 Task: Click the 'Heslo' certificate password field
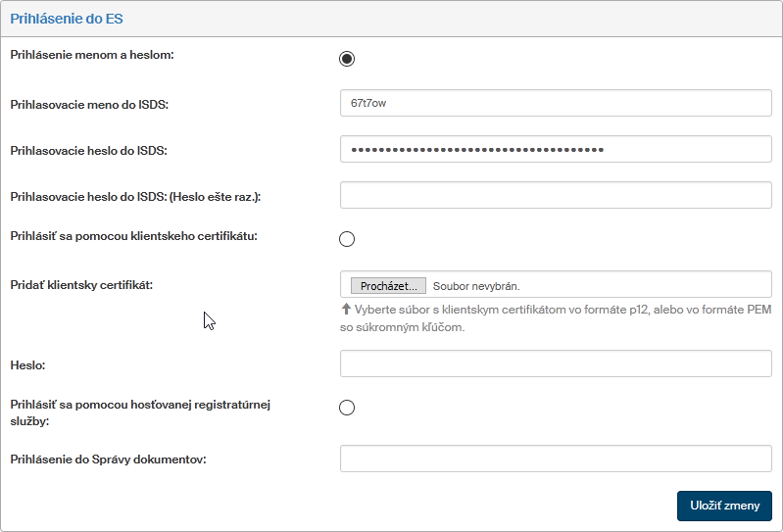(556, 363)
